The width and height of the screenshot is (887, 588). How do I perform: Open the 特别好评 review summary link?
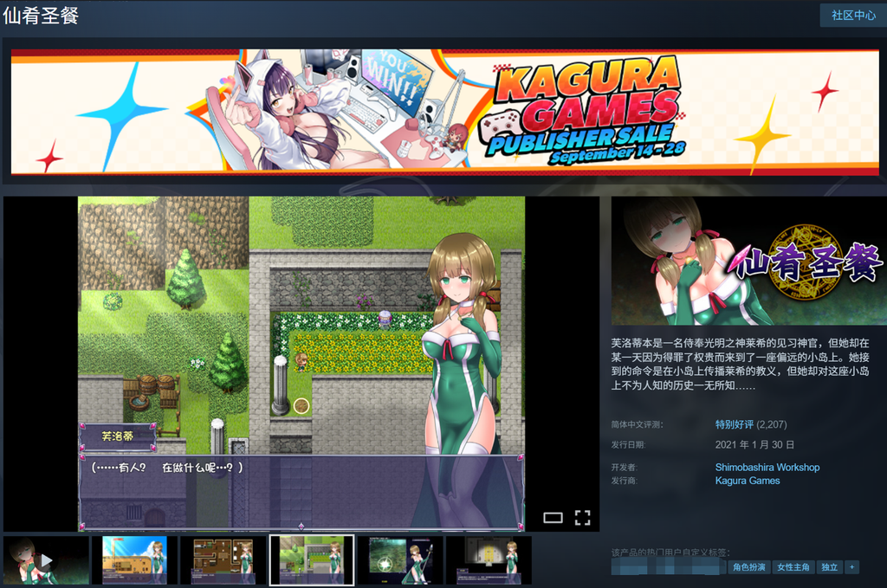735,424
